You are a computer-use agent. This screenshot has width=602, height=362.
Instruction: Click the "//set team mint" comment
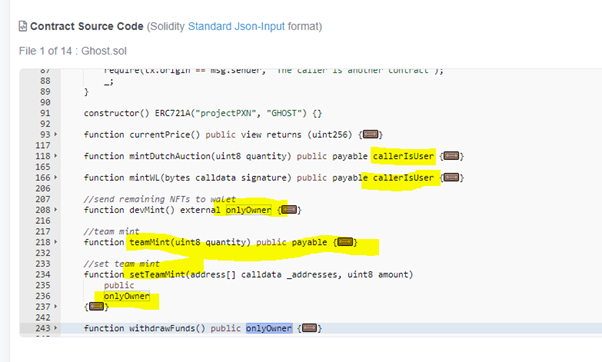click(121, 264)
